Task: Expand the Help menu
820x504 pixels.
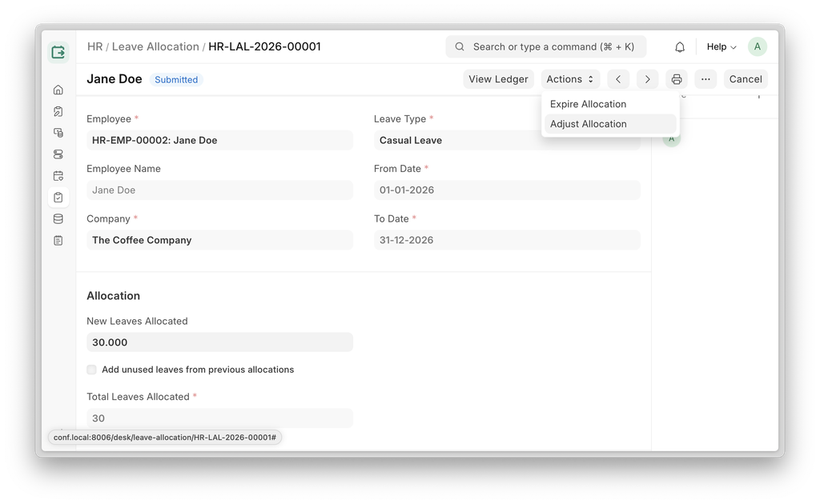Action: pyautogui.click(x=721, y=47)
